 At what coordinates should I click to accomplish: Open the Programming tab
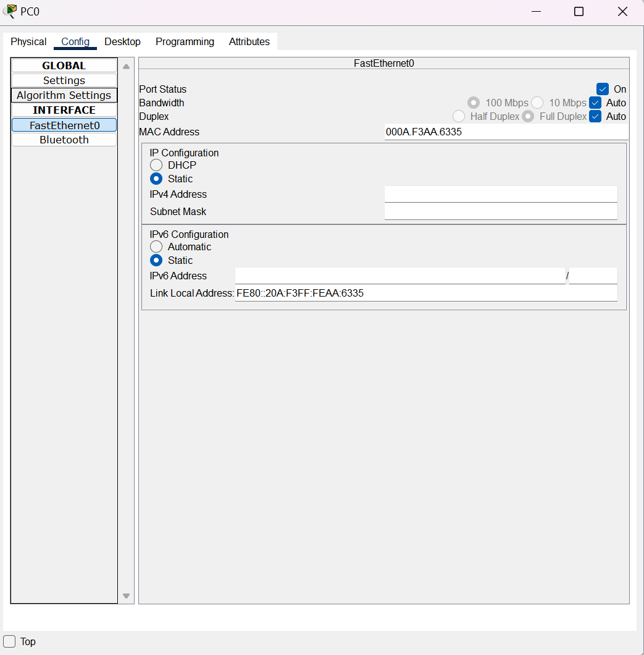point(185,42)
